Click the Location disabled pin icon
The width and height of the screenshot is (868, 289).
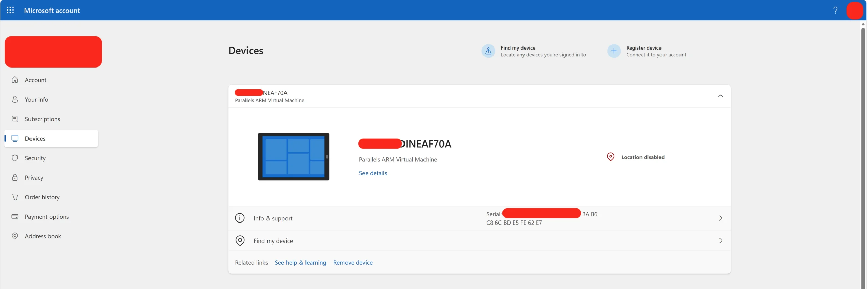coord(610,157)
